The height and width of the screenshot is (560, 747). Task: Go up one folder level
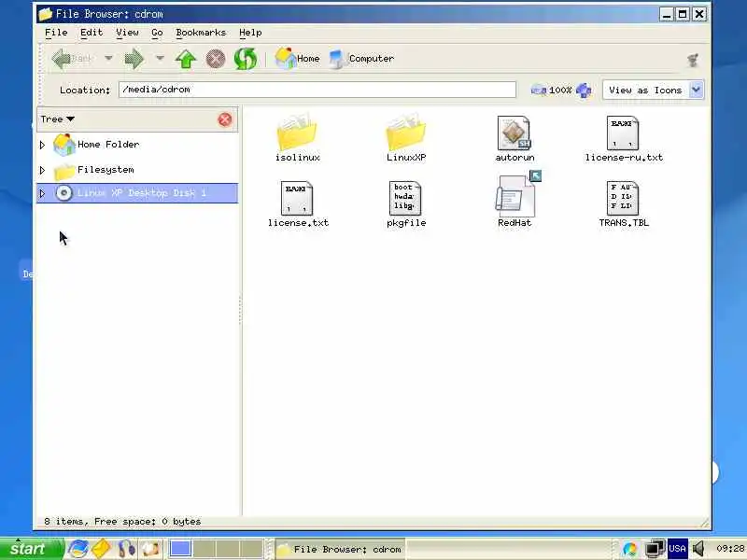[186, 59]
